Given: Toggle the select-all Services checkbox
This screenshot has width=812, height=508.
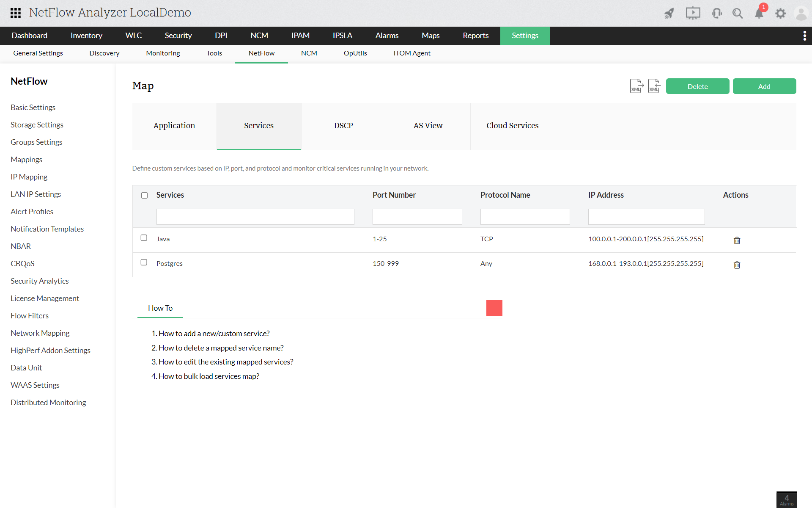Looking at the screenshot, I should [144, 195].
